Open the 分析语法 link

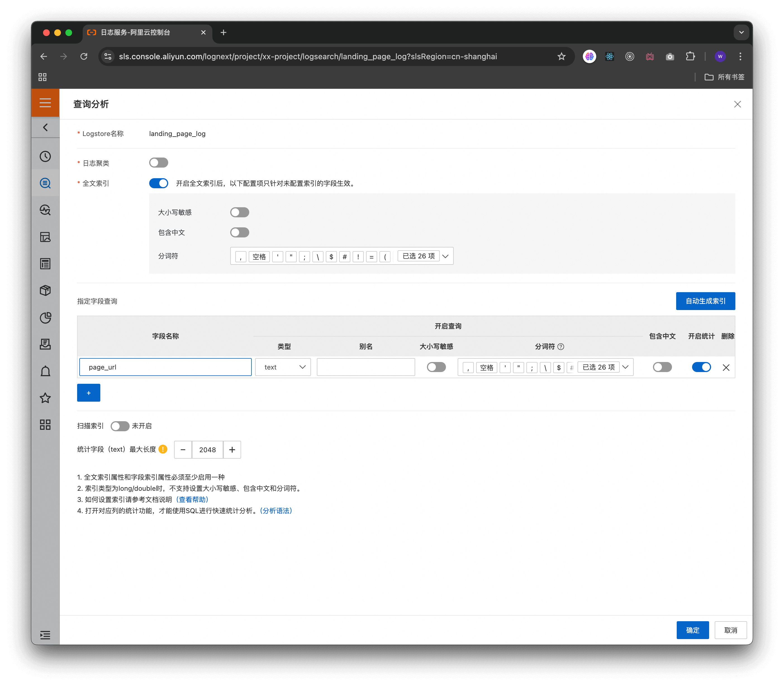[276, 511]
